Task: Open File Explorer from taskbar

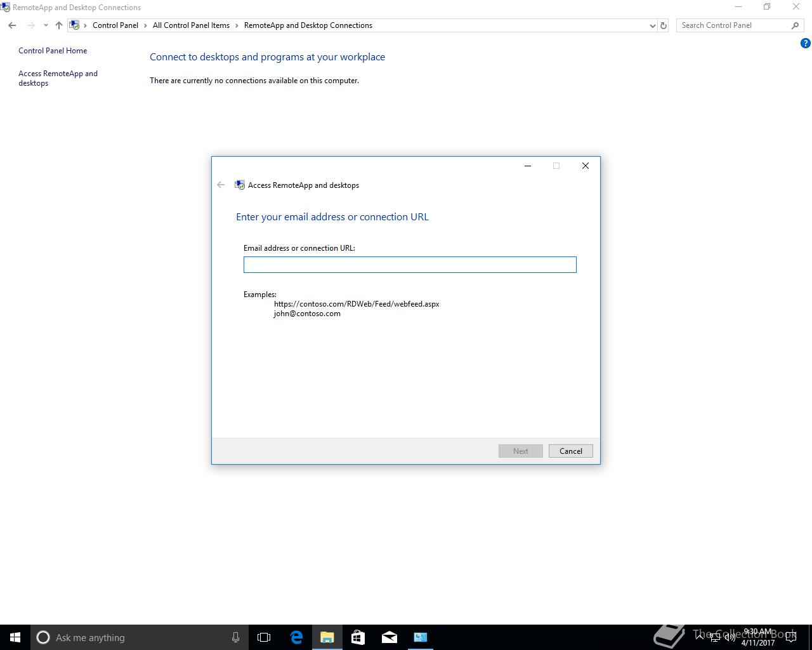Action: point(327,637)
